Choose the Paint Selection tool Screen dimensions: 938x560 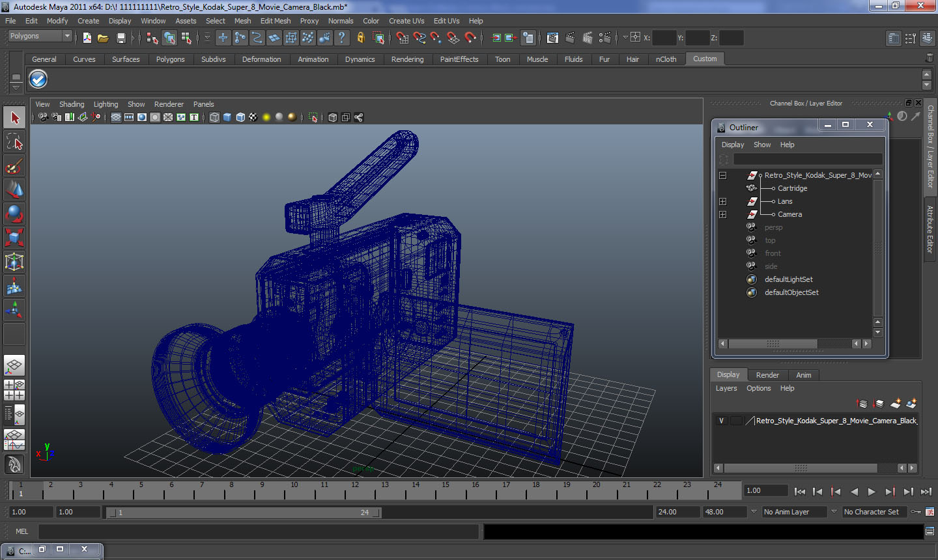coord(14,166)
